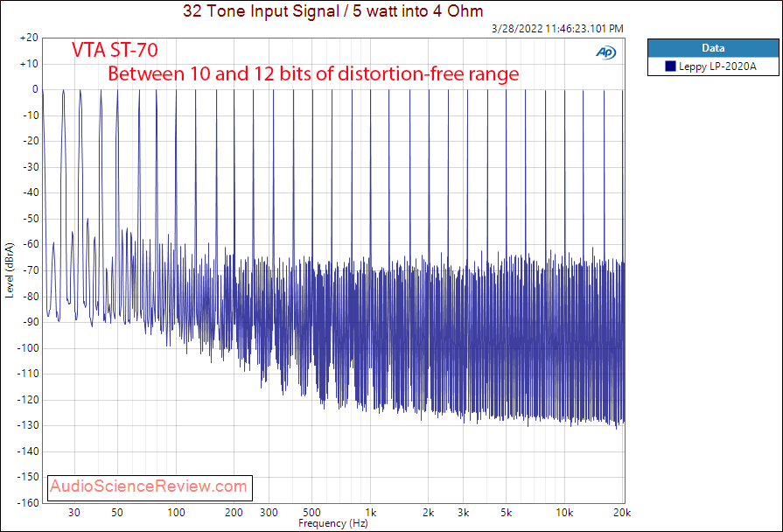
Task: Click the 100 Hz frequency axis label
Action: click(176, 513)
